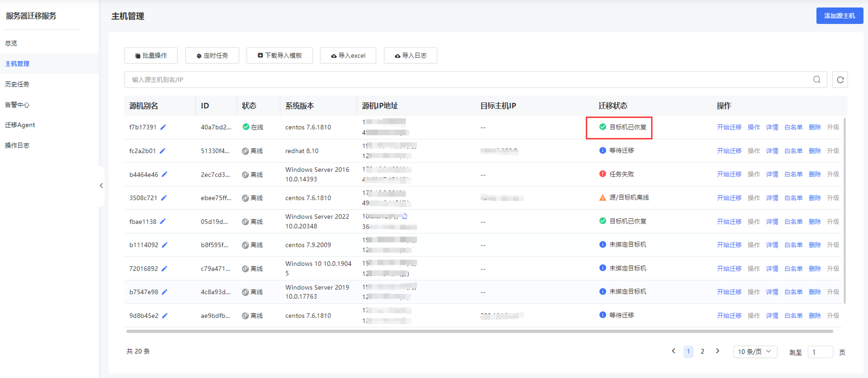Edit alias pencil icon for b7547e98
The height and width of the screenshot is (378, 868).
(x=164, y=292)
